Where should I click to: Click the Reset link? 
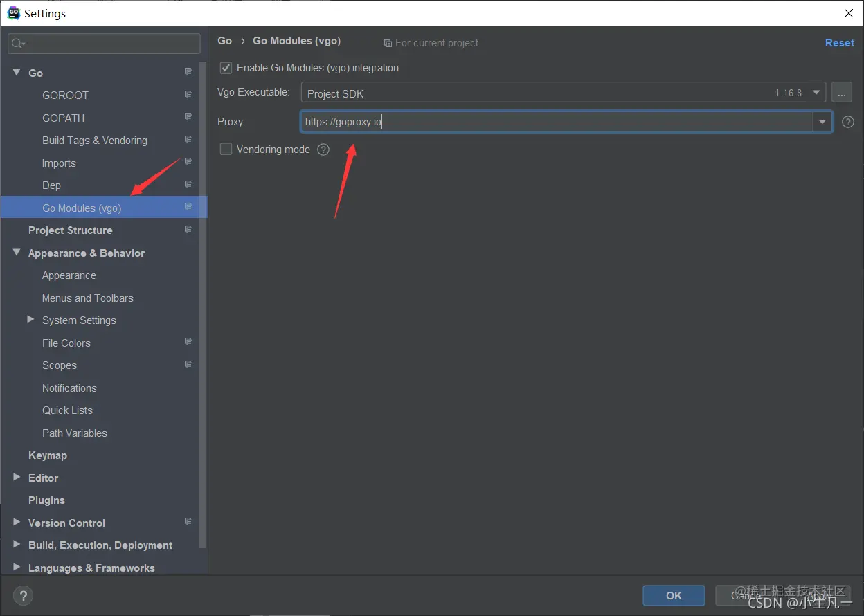(x=839, y=43)
